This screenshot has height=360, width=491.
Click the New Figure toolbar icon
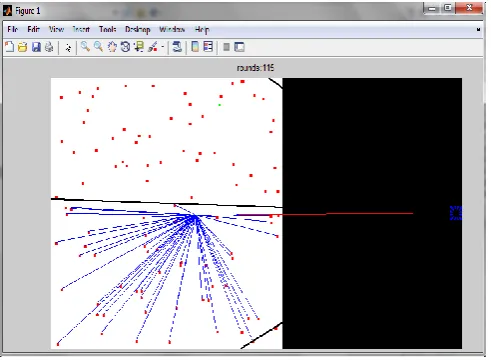tap(9, 47)
